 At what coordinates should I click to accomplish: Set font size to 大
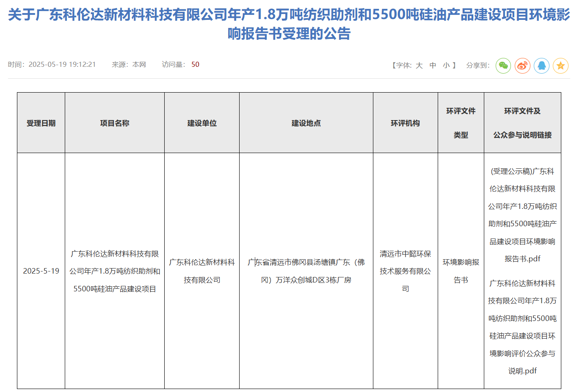[x=419, y=65]
